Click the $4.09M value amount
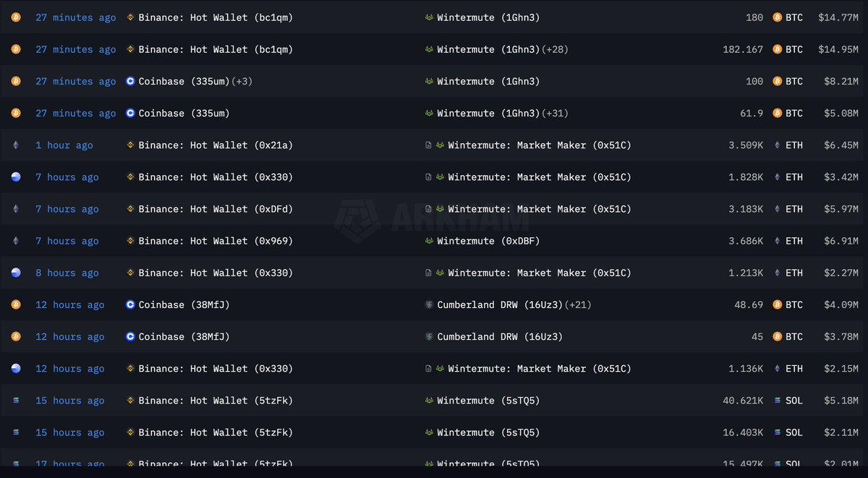Viewport: 868px width, 478px height. [841, 305]
